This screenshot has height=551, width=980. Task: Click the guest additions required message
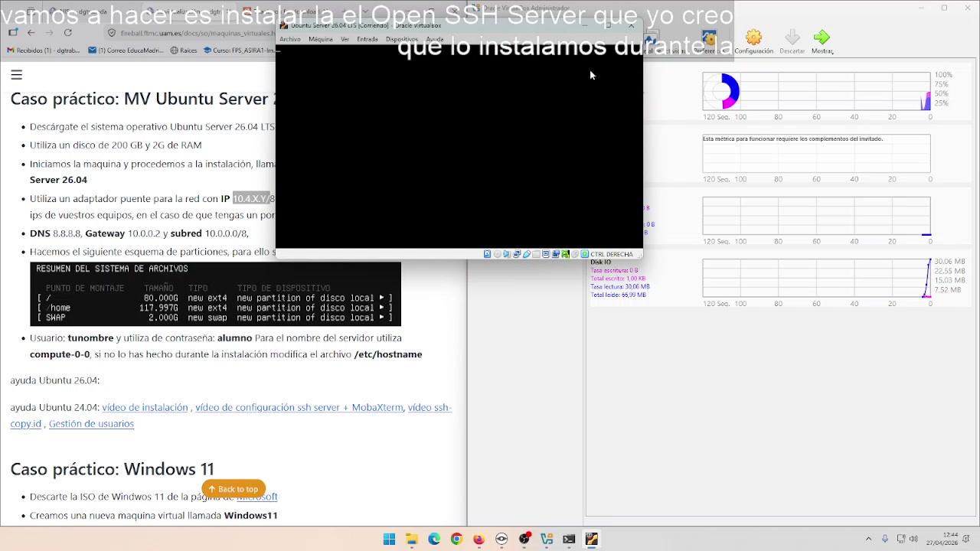[x=793, y=139]
